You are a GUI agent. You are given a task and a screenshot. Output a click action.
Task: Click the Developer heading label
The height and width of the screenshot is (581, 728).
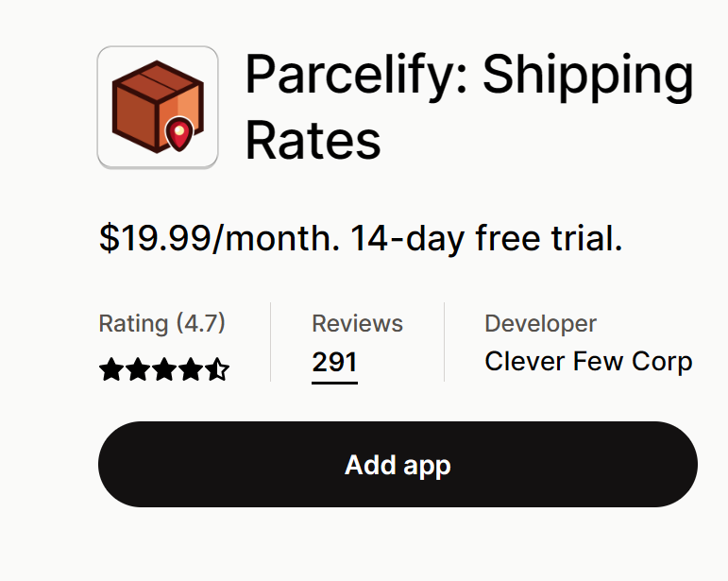click(x=540, y=323)
